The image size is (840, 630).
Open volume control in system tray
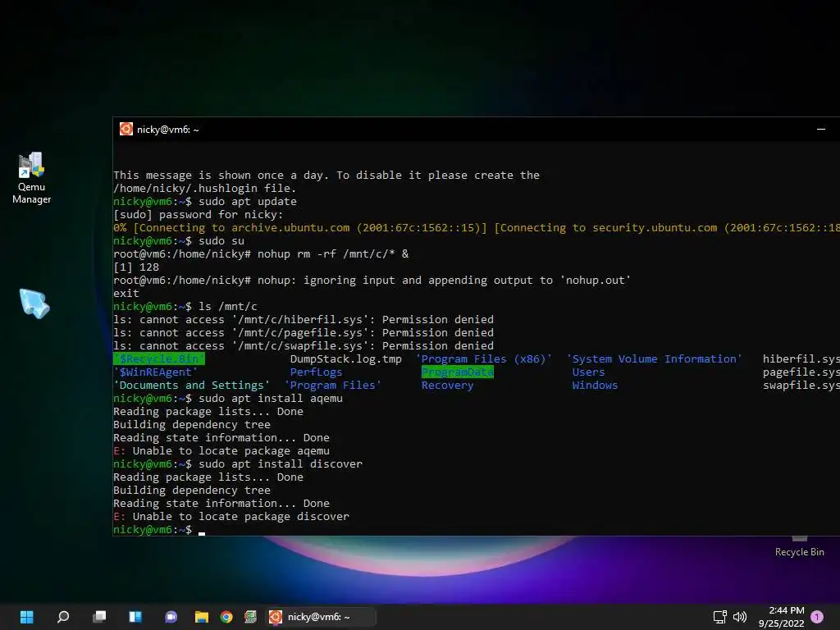[740, 617]
